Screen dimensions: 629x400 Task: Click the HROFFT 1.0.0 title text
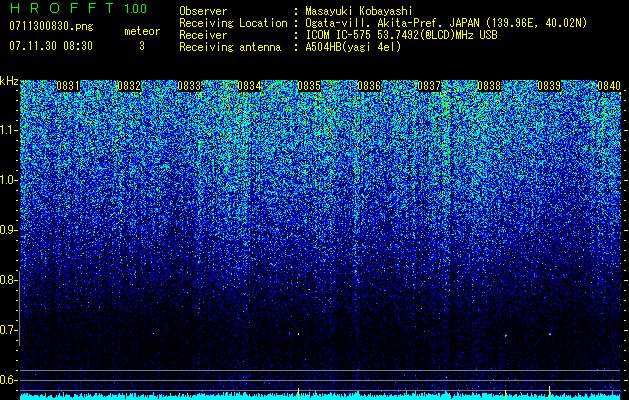(78, 8)
